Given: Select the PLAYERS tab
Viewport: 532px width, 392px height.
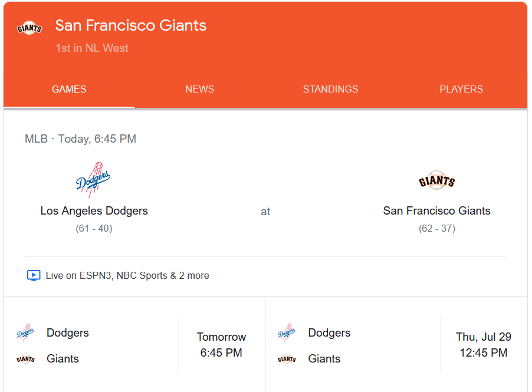Looking at the screenshot, I should click(x=461, y=90).
